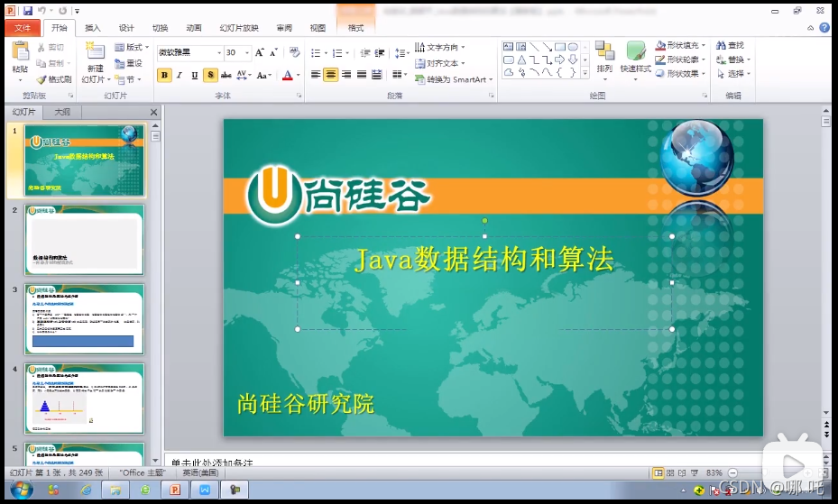Image resolution: width=838 pixels, height=504 pixels.
Task: Open the File (文件) tab
Action: pyautogui.click(x=23, y=28)
